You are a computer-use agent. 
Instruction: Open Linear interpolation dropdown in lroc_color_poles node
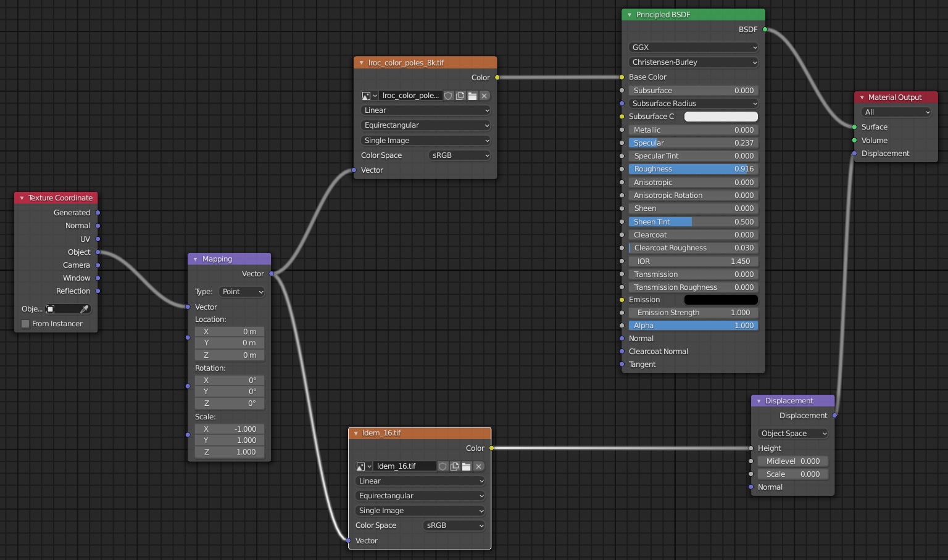pyautogui.click(x=425, y=110)
